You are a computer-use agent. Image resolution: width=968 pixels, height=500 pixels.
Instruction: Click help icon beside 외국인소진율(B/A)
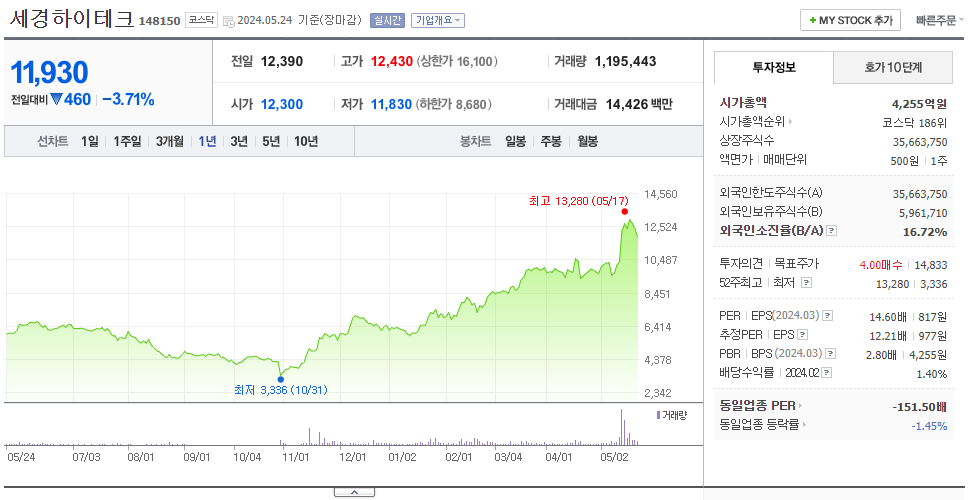coord(832,231)
